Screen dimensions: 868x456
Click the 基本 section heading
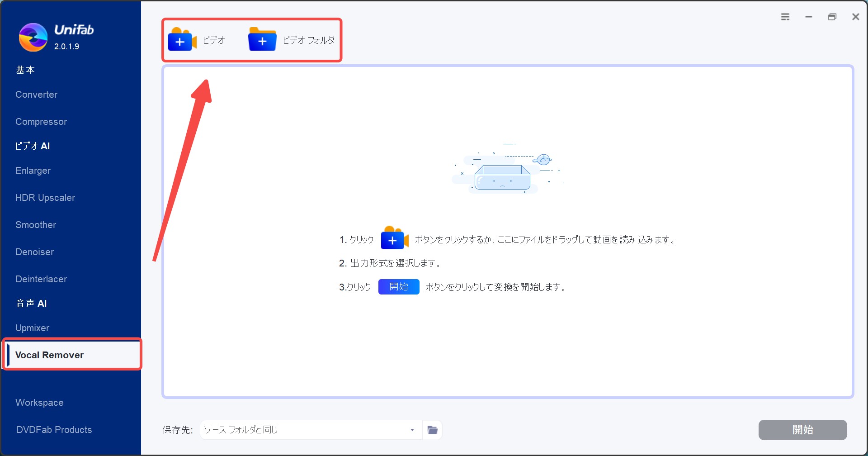(x=25, y=70)
